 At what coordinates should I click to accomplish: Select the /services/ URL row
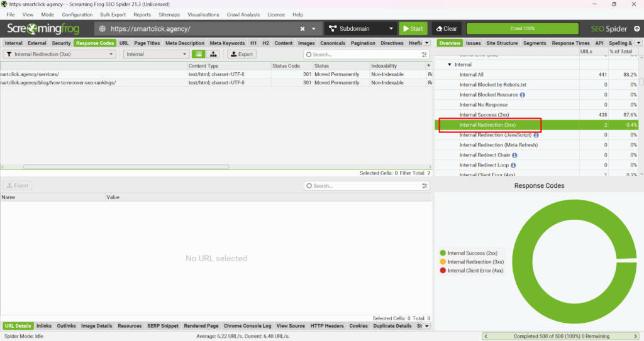[216, 74]
